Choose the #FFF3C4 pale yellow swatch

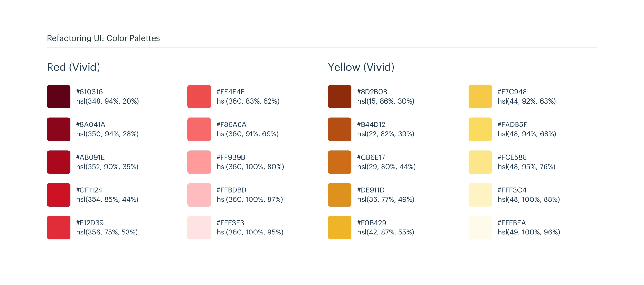(480, 195)
